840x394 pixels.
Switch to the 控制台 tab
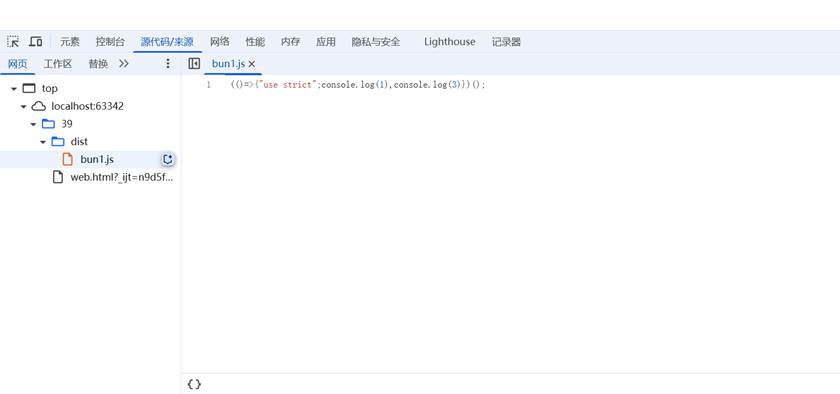click(110, 42)
